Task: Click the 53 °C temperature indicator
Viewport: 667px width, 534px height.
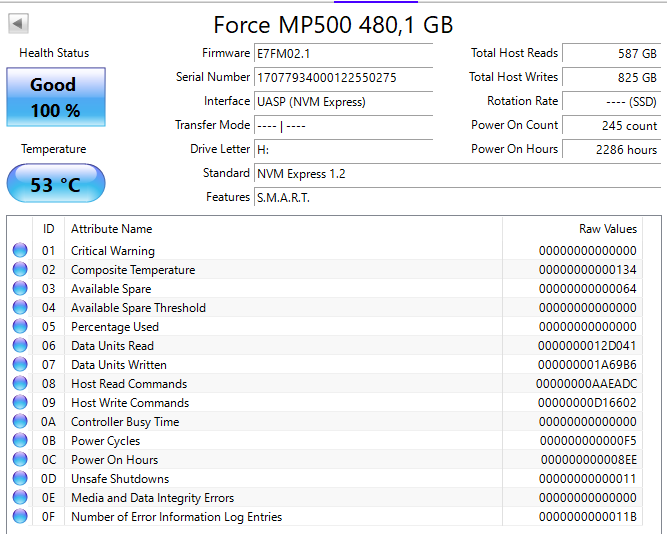Action: [55, 184]
